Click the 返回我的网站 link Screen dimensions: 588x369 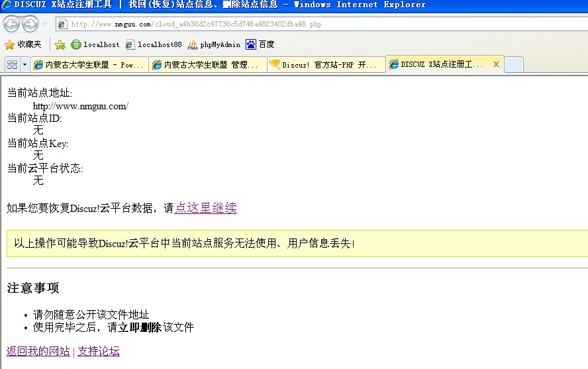click(x=38, y=351)
